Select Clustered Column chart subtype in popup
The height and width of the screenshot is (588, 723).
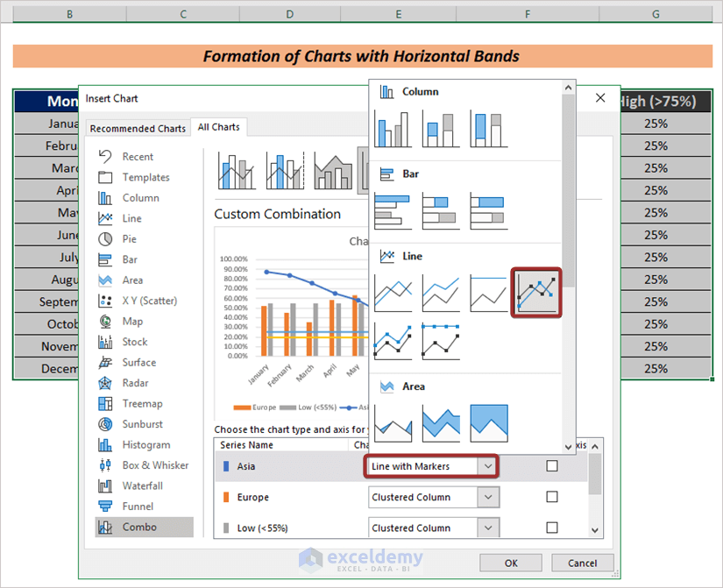pyautogui.click(x=393, y=129)
